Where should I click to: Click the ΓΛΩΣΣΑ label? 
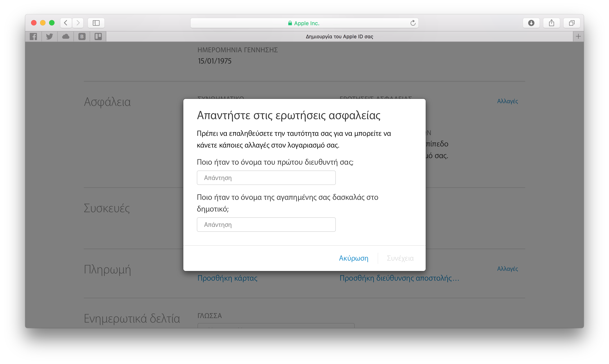click(210, 316)
